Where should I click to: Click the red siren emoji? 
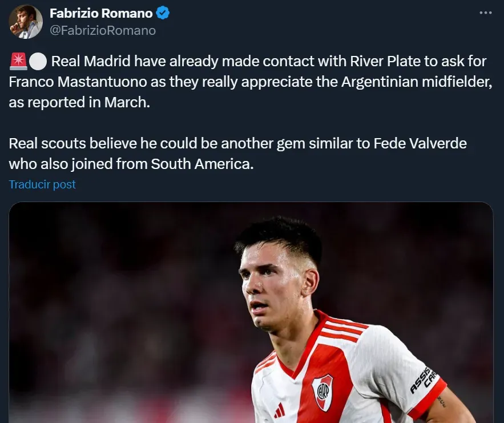click(18, 61)
